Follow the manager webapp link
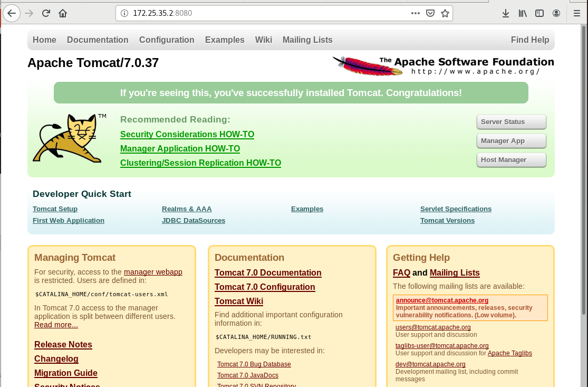 (x=153, y=272)
